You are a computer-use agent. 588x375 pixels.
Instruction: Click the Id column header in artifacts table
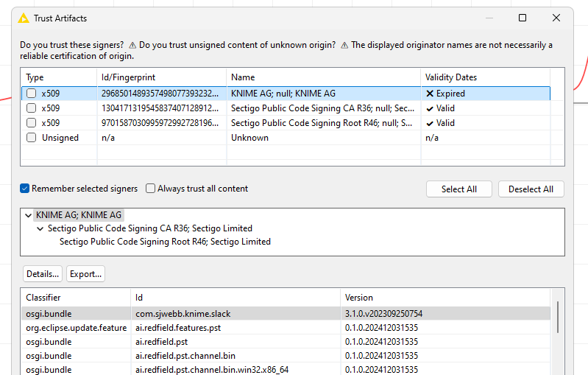235,298
